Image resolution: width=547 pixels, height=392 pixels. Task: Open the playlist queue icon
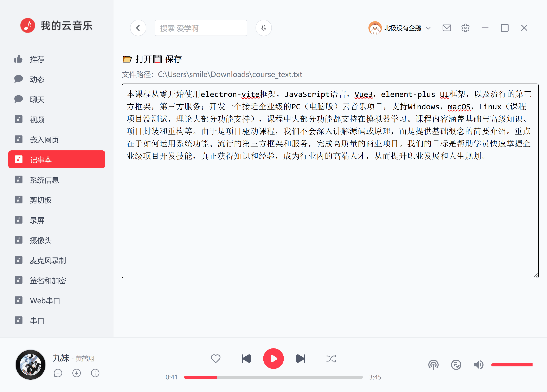tap(456, 365)
